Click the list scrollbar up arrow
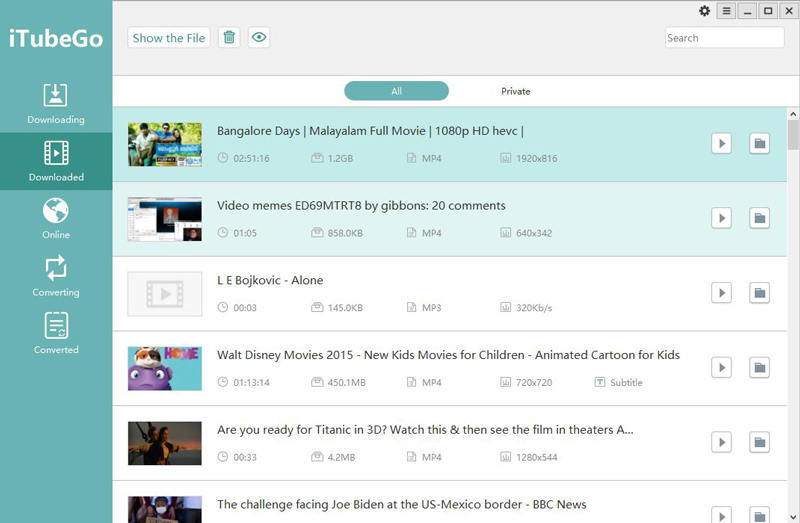The height and width of the screenshot is (523, 800). click(793, 114)
